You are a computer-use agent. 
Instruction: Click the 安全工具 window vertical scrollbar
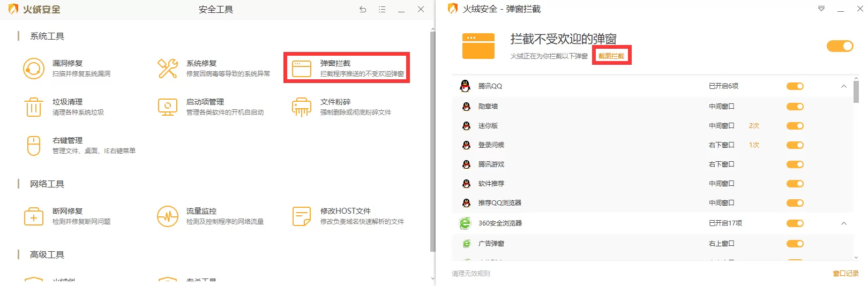point(433,141)
